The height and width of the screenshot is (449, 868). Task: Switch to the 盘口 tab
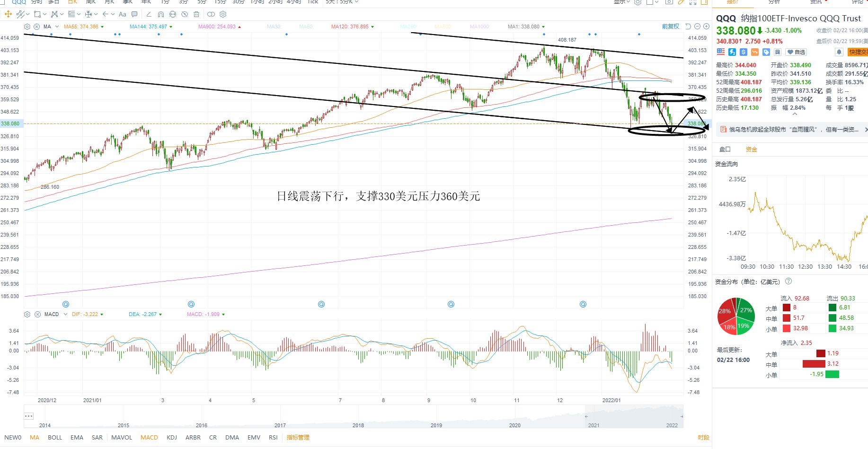725,150
